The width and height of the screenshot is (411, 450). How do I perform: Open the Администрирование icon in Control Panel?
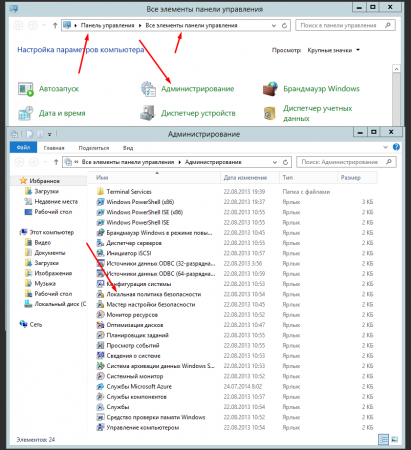148,89
